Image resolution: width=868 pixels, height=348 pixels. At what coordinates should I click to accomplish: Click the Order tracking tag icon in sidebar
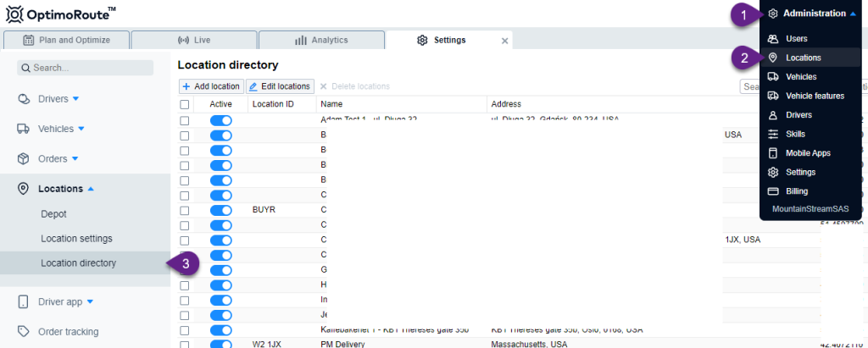(23, 331)
